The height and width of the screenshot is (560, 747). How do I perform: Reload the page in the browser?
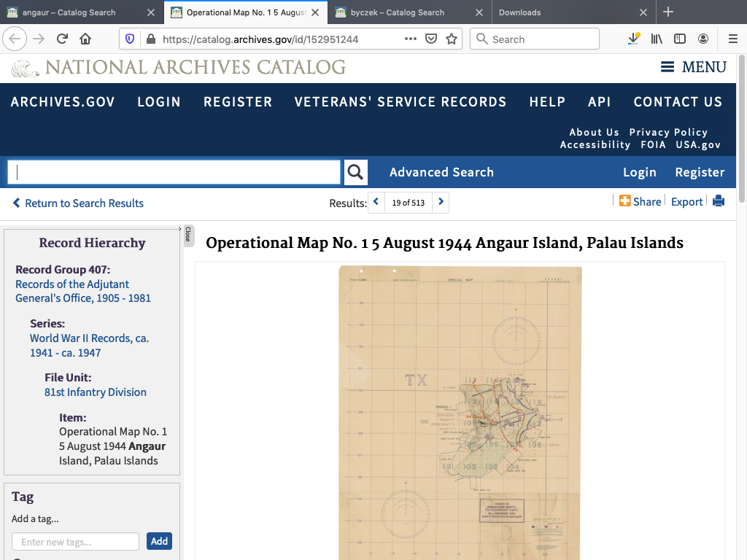tap(63, 39)
